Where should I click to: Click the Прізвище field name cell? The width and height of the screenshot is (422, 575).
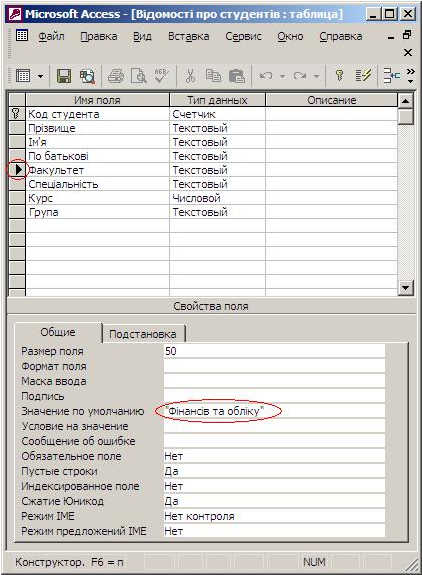click(97, 128)
